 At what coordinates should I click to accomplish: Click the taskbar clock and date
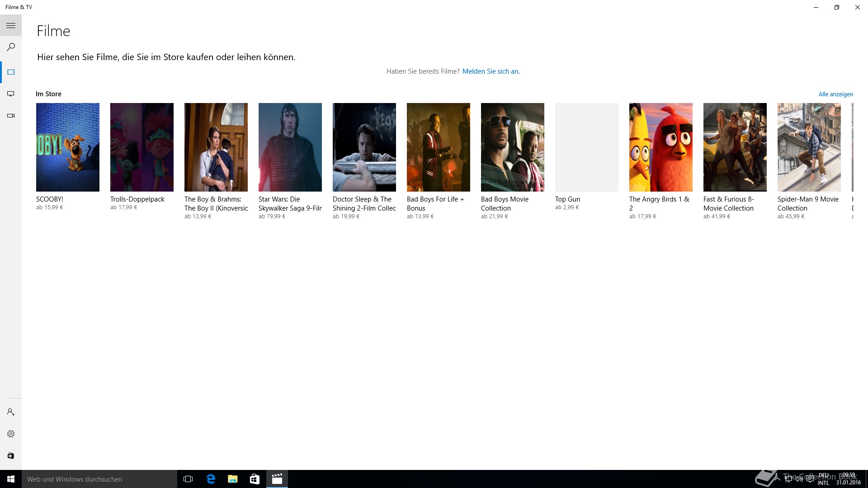849,479
